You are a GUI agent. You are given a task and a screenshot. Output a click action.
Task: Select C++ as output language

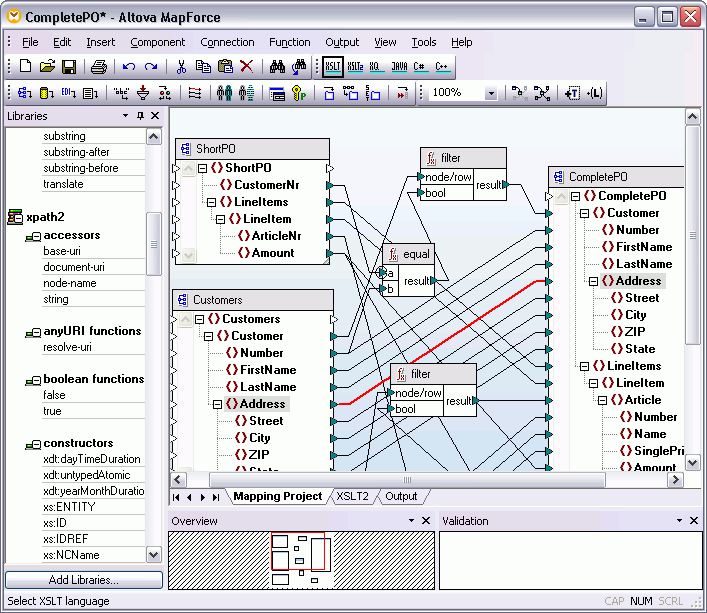(442, 67)
